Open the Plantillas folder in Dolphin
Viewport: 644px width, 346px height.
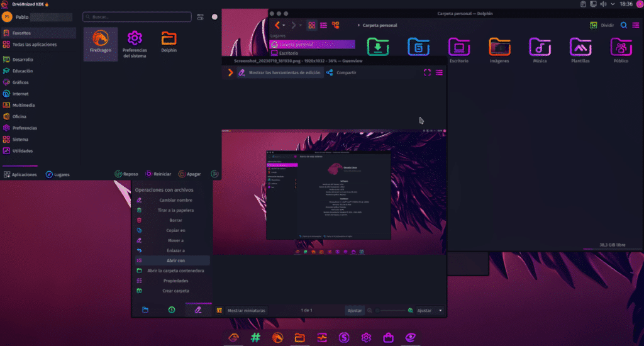[580, 50]
